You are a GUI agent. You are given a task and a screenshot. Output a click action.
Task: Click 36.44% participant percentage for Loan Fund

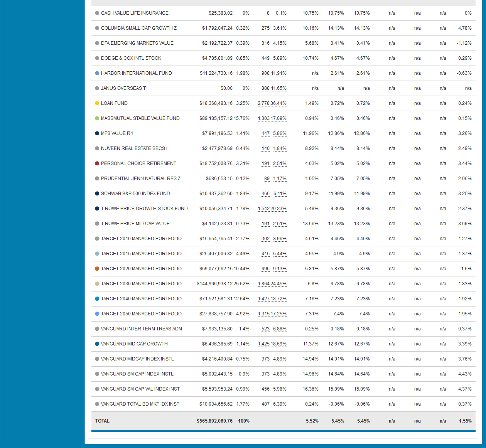[278, 103]
